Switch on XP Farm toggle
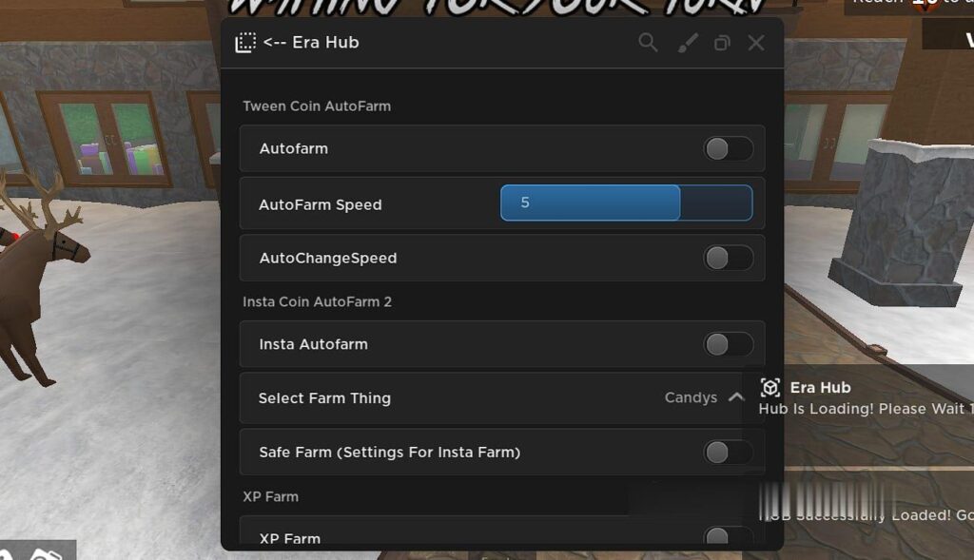This screenshot has height=560, width=974. point(728,538)
